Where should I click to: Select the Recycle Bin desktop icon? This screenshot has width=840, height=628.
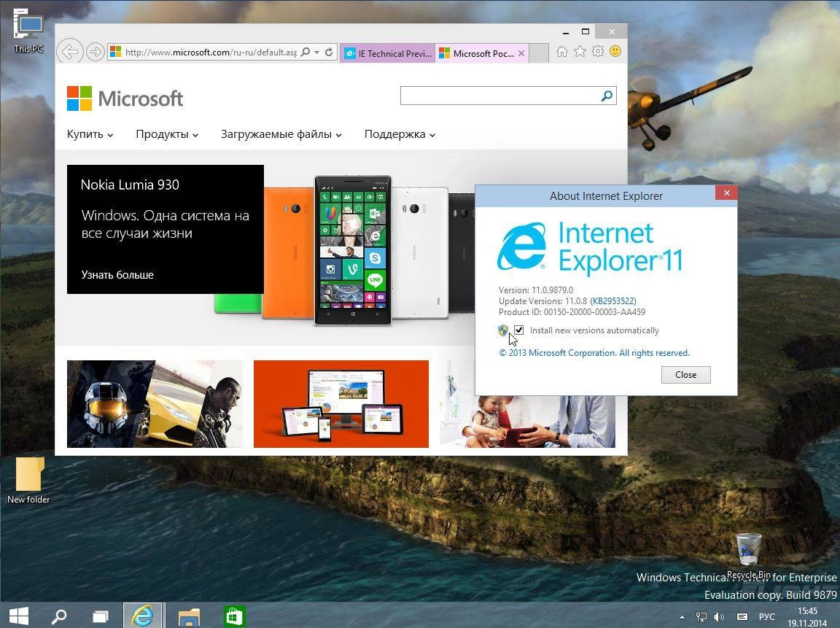748,556
